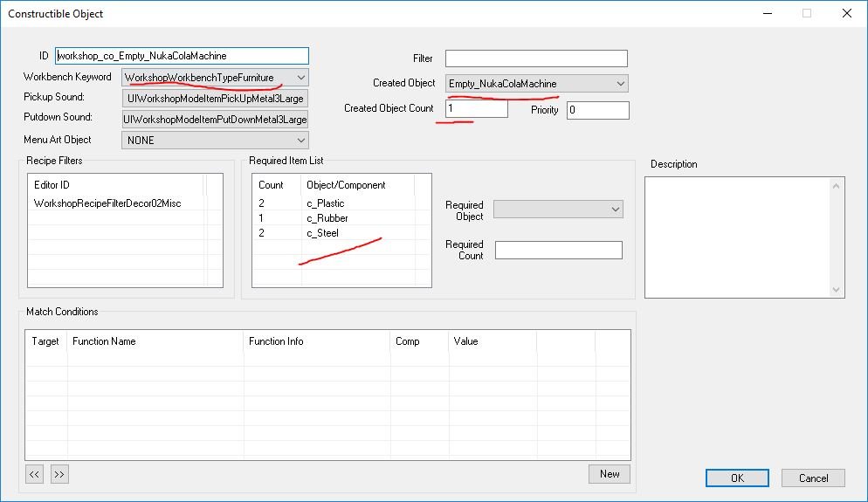This screenshot has height=502, width=868.
Task: Click the Function Name column header
Action: coord(155,341)
